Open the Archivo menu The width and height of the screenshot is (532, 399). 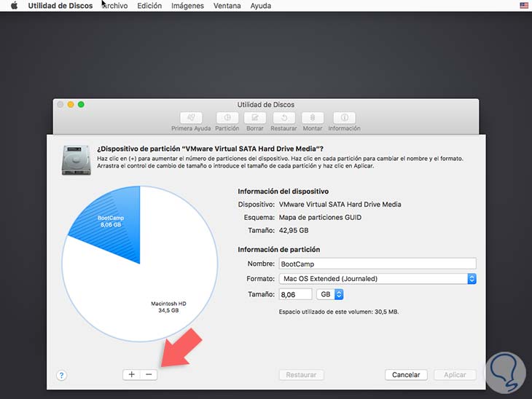(x=114, y=6)
